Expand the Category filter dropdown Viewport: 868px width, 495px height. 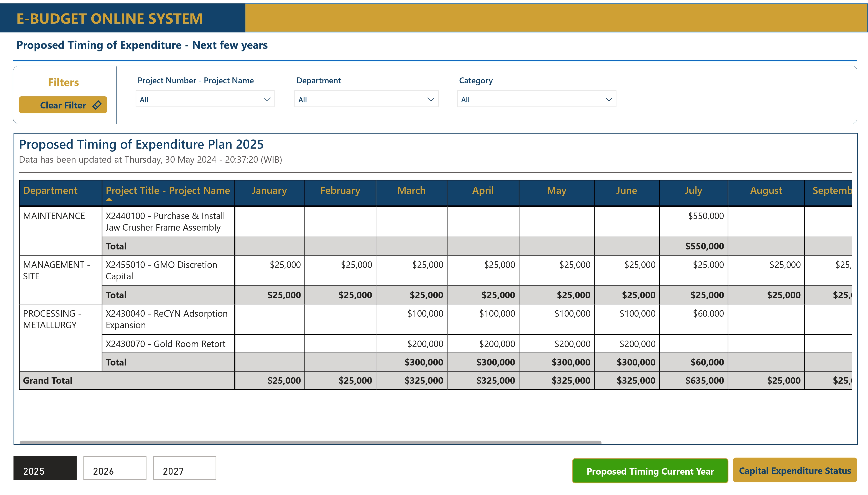536,99
